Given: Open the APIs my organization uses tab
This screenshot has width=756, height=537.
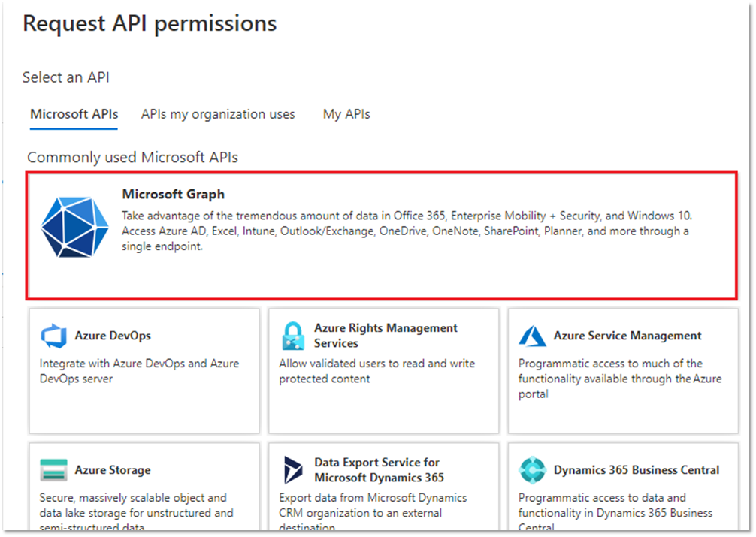Looking at the screenshot, I should (218, 115).
